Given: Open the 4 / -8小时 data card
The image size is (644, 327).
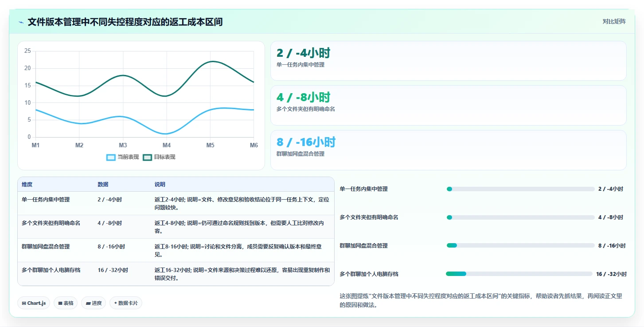Looking at the screenshot, I should [x=449, y=105].
